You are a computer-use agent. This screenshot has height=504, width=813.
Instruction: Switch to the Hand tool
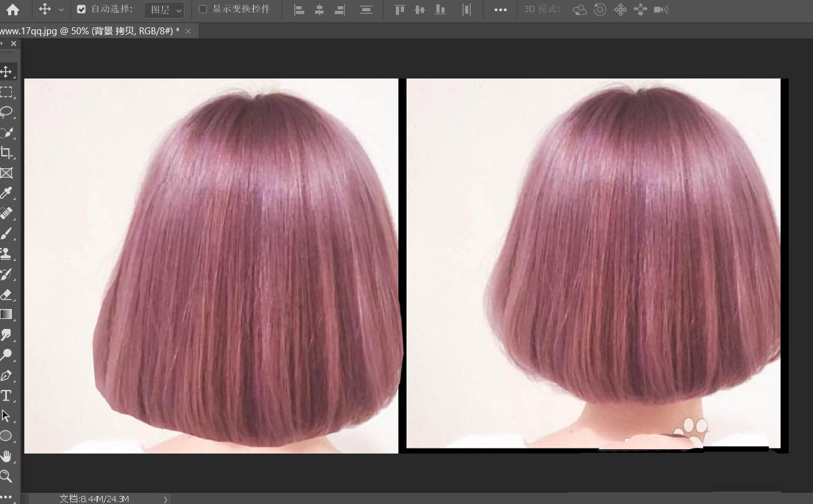click(x=6, y=456)
